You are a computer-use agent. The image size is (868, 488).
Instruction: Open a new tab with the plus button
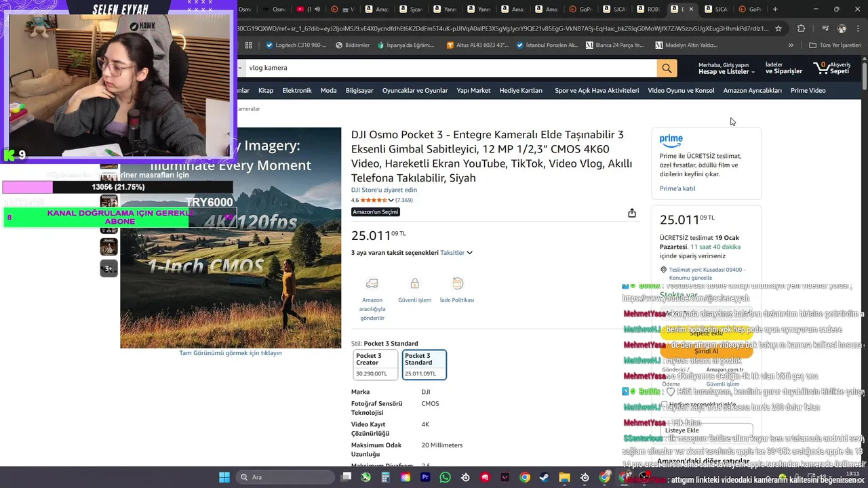click(x=775, y=9)
